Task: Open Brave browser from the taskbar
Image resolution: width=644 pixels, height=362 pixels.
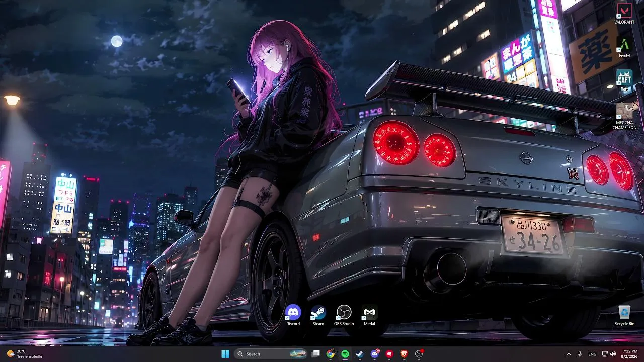Action: pyautogui.click(x=404, y=354)
